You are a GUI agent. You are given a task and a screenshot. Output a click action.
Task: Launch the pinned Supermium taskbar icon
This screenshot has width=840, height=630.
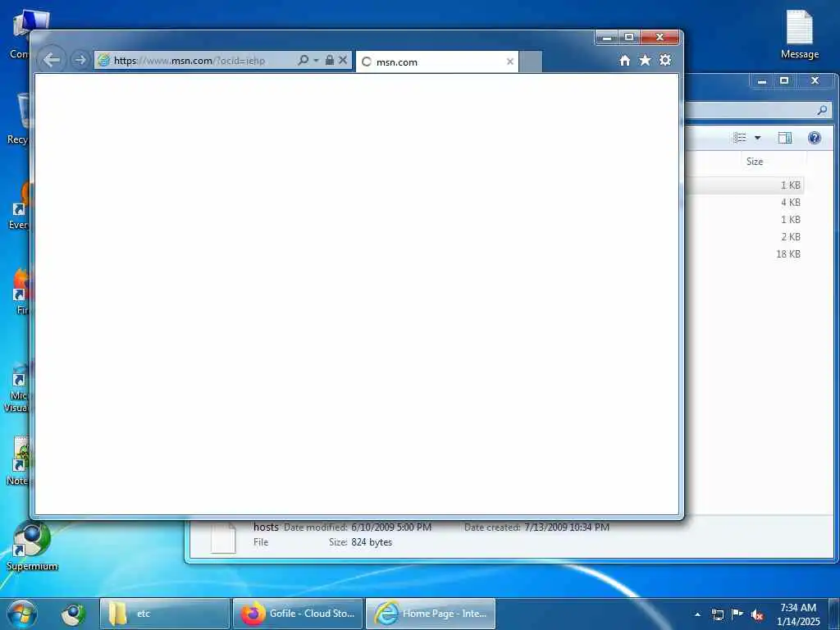tap(73, 614)
